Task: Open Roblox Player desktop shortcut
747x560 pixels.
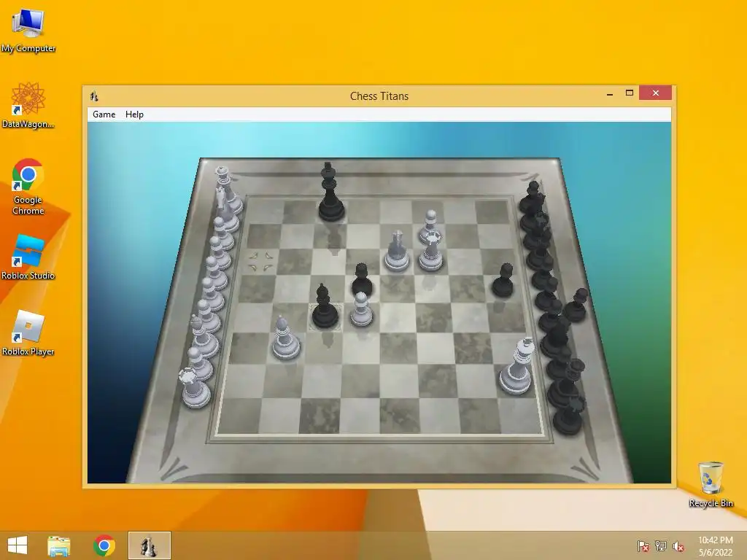Action: (28, 333)
